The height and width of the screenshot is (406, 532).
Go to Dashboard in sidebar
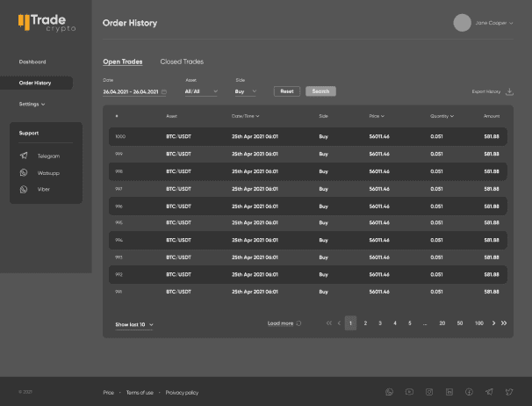tap(32, 62)
